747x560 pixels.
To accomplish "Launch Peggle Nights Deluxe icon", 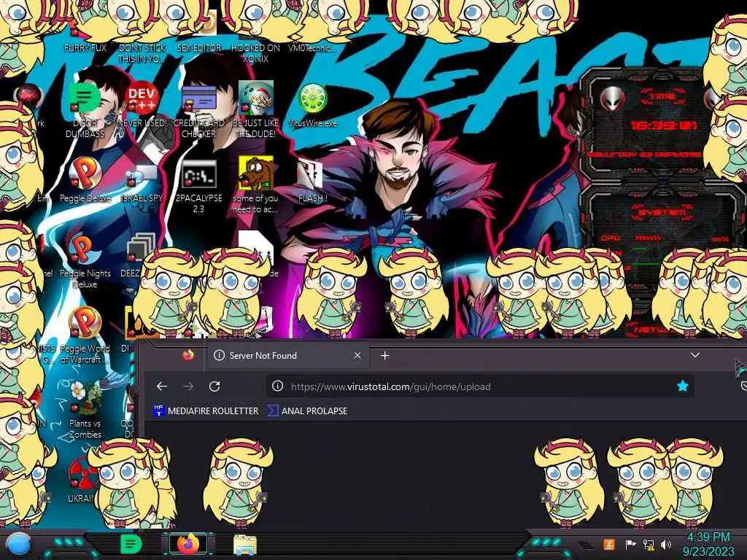I will pyautogui.click(x=85, y=249).
